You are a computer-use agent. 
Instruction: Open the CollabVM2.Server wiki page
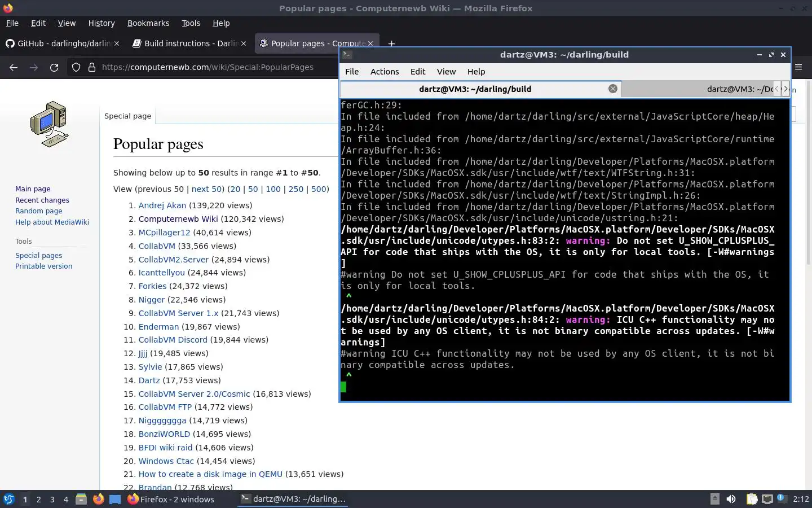tap(174, 260)
